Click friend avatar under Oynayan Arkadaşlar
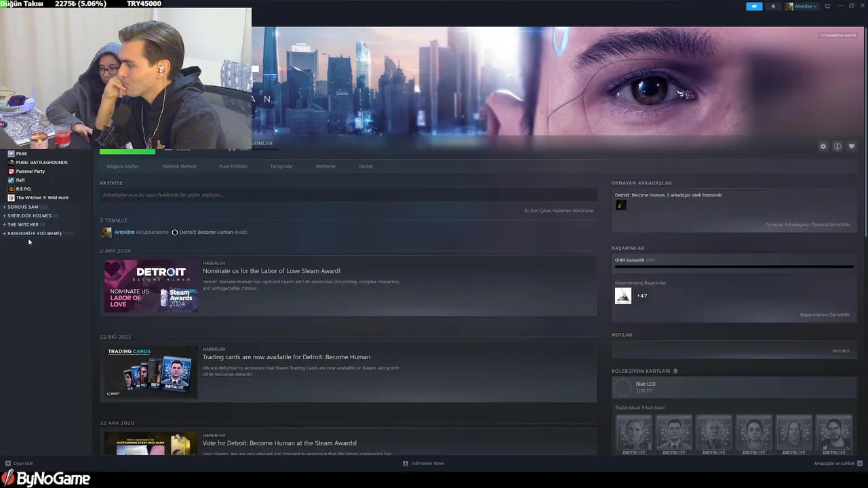Image resolution: width=868 pixels, height=488 pixels. coord(620,205)
